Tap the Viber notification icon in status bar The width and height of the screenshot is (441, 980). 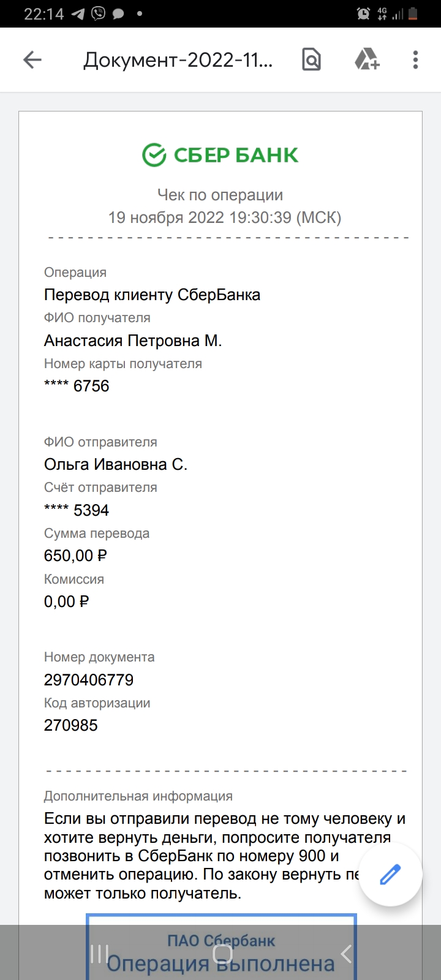point(98,13)
